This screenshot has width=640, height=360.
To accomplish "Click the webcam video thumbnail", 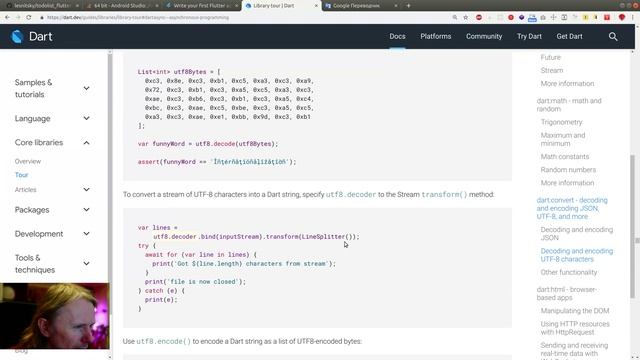I will pos(55,316).
